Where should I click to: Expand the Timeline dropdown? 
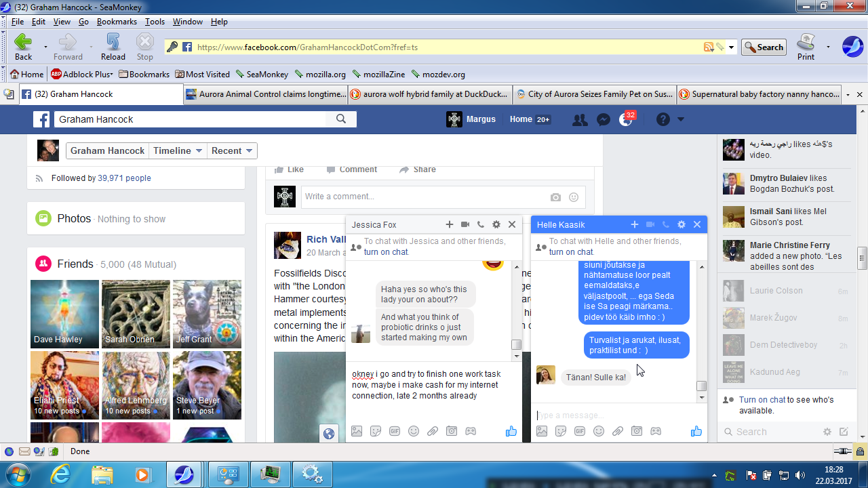point(178,150)
